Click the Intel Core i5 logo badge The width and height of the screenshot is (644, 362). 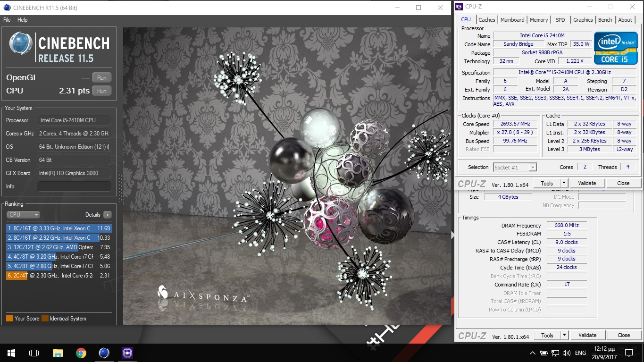tap(615, 48)
